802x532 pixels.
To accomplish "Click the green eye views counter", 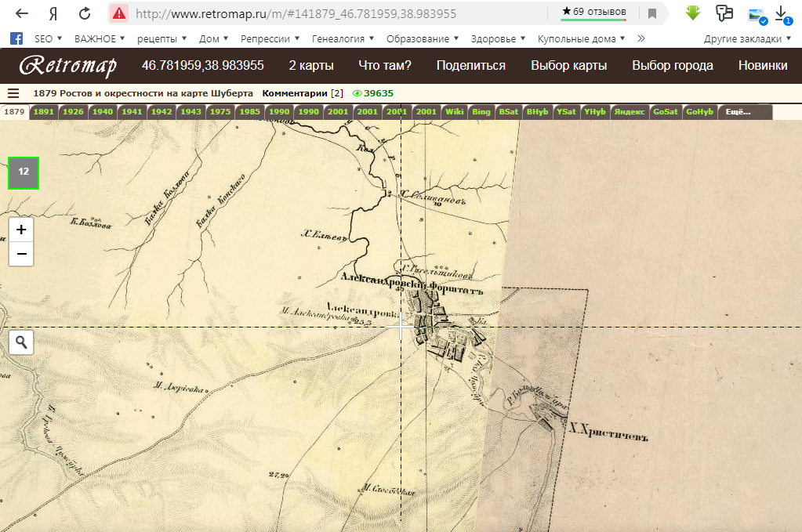I will 373,93.
